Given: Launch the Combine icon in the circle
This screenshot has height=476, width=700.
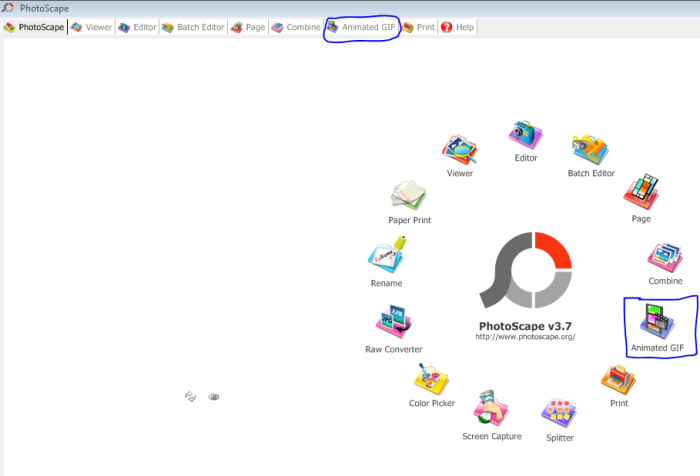Looking at the screenshot, I should pos(665,257).
